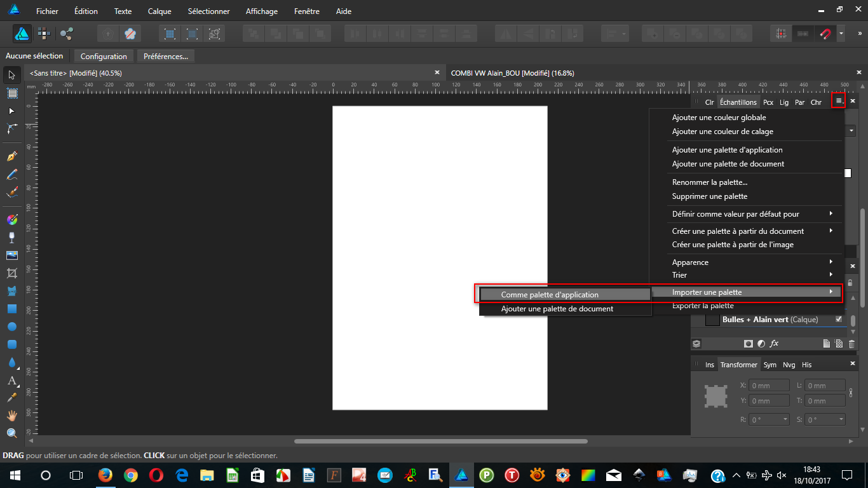This screenshot has width=868, height=488.
Task: Open Firefox from the taskbar
Action: 105,475
